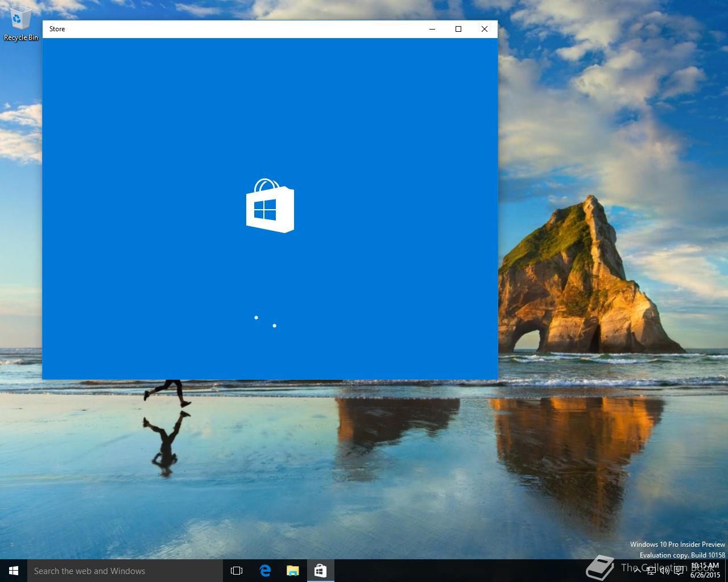Minimize the Store window
Viewport: 728px width, 582px height.
432,29
